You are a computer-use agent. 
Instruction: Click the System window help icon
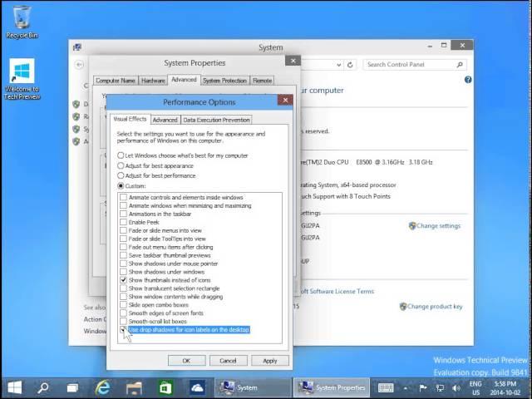pyautogui.click(x=468, y=80)
